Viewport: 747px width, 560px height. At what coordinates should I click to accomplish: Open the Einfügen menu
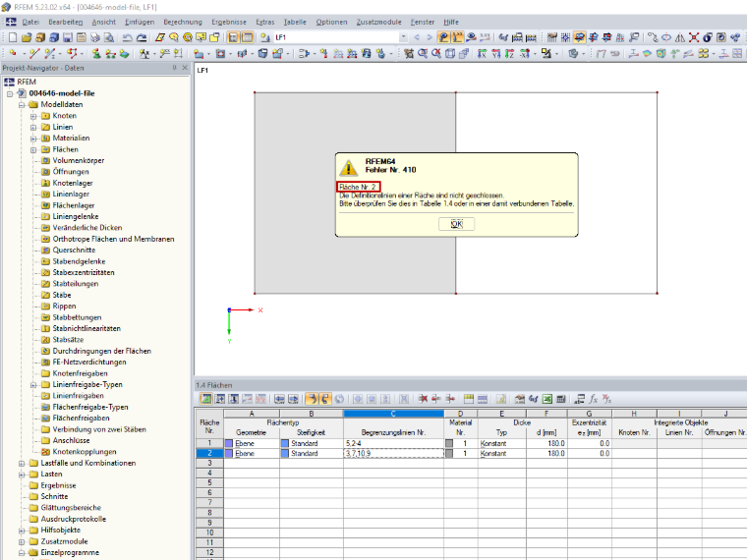(x=140, y=22)
